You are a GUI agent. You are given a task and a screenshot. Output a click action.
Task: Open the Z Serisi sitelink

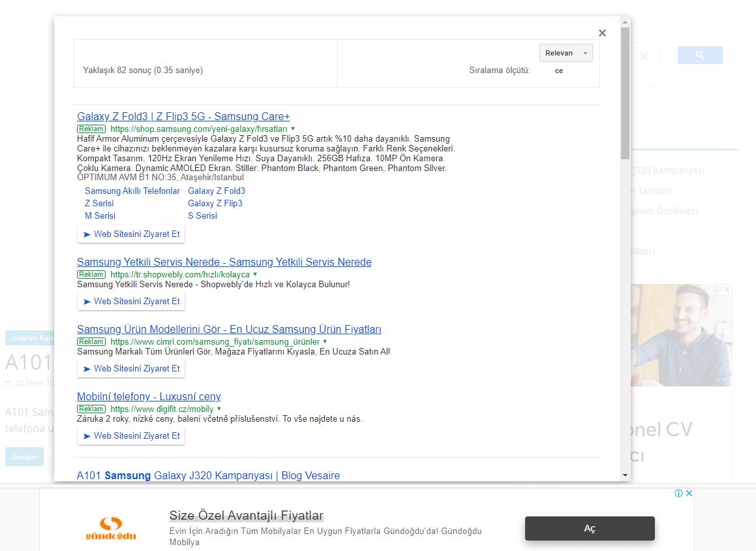(99, 204)
